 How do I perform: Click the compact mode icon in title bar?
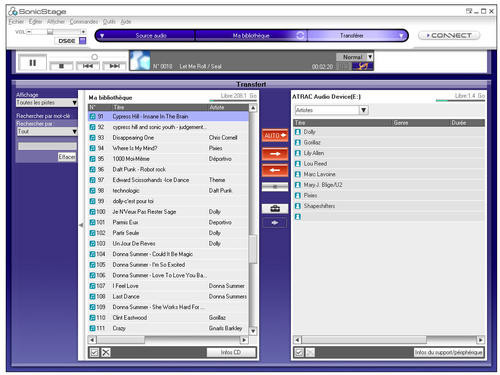pyautogui.click(x=469, y=11)
